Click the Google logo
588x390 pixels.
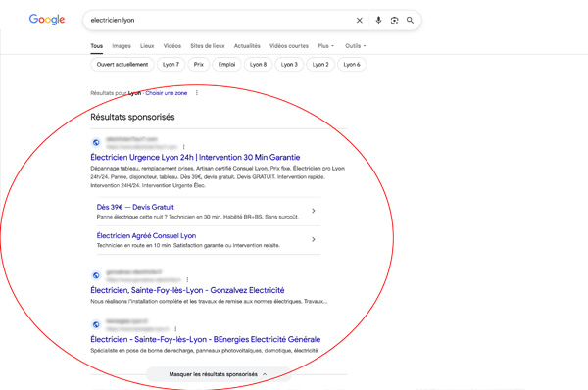47,20
